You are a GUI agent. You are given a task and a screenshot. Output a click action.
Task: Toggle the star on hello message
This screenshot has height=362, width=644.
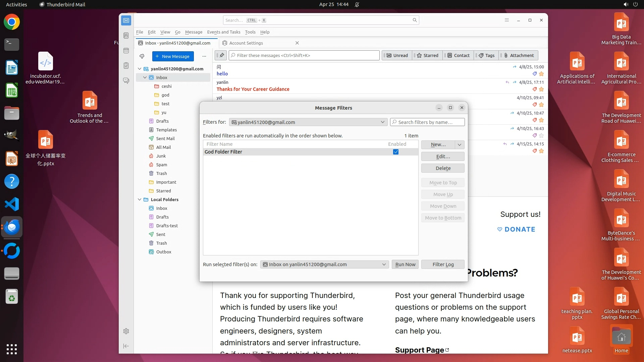(x=541, y=74)
